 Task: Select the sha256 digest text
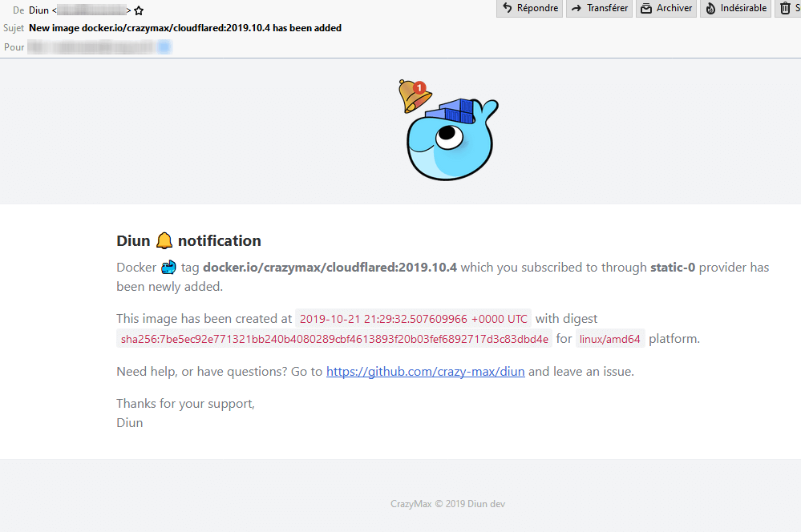tap(334, 338)
